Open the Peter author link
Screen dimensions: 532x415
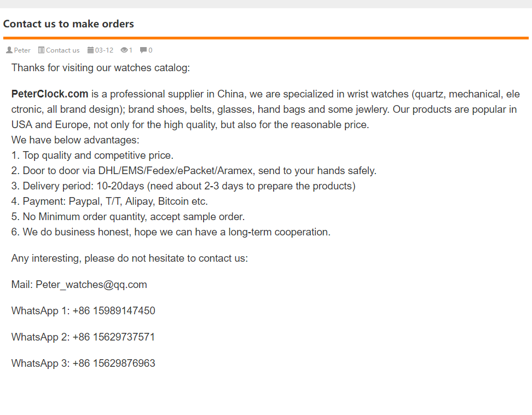(22, 50)
